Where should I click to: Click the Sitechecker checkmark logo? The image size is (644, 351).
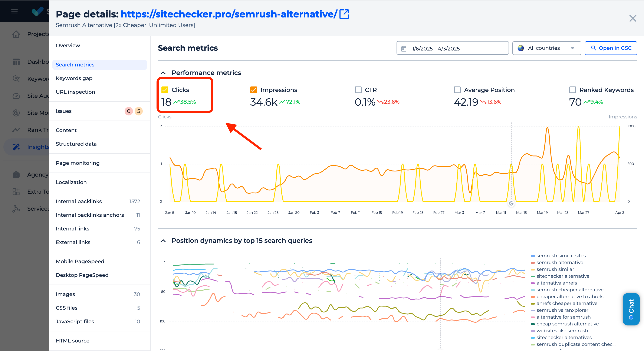(37, 11)
